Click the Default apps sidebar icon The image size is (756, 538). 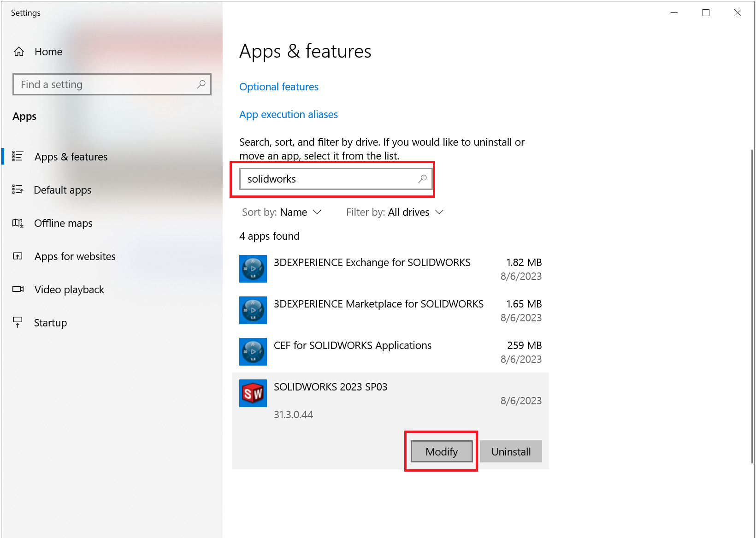tap(18, 189)
